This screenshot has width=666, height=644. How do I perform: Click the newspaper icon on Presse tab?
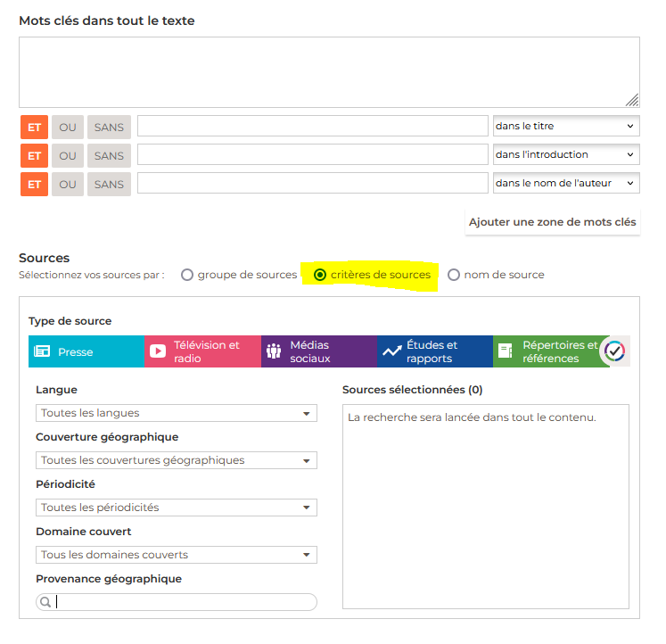pyautogui.click(x=42, y=351)
